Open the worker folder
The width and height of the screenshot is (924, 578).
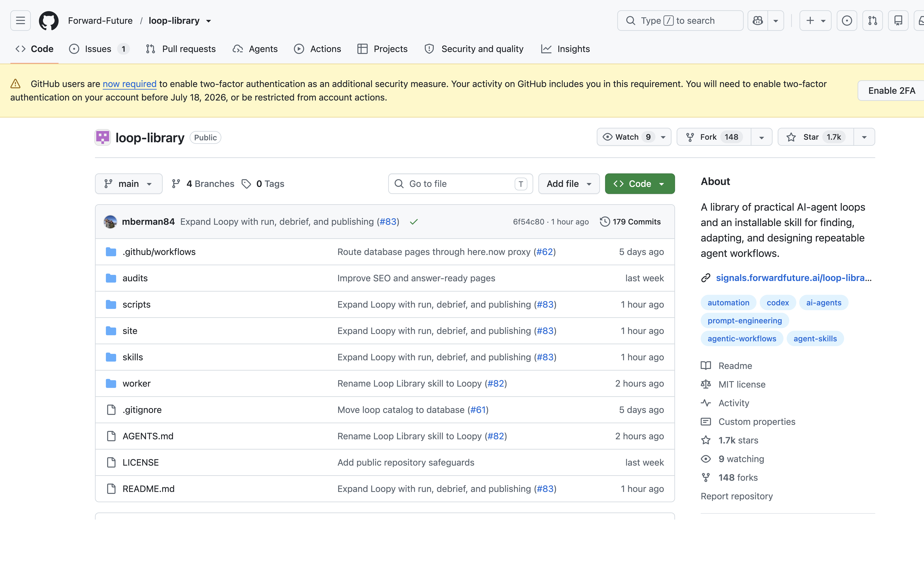(x=136, y=383)
